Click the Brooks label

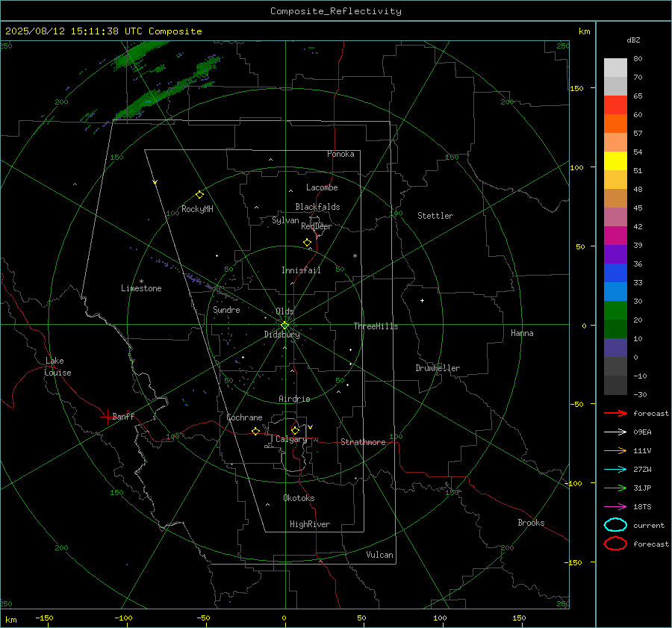(x=531, y=523)
